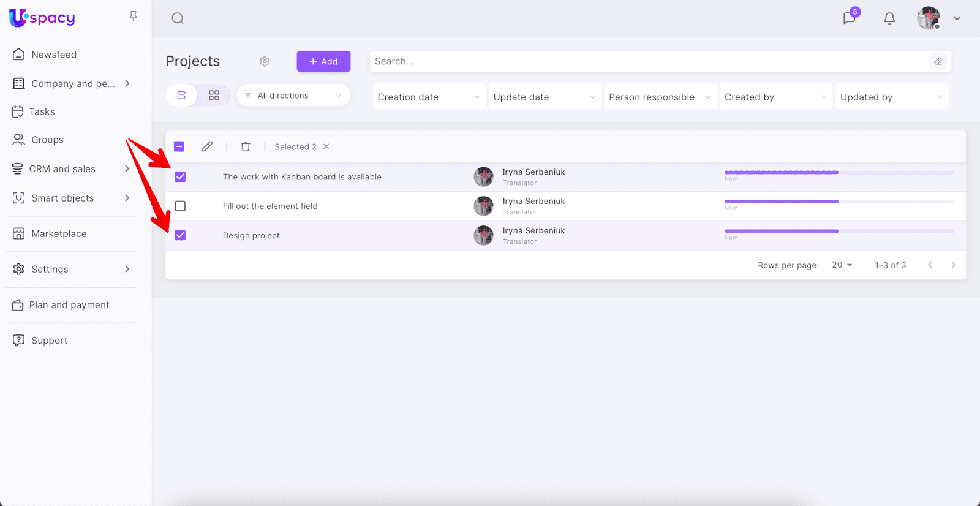Image resolution: width=980 pixels, height=506 pixels.
Task: Open Tasks in the sidebar
Action: pyautogui.click(x=42, y=111)
